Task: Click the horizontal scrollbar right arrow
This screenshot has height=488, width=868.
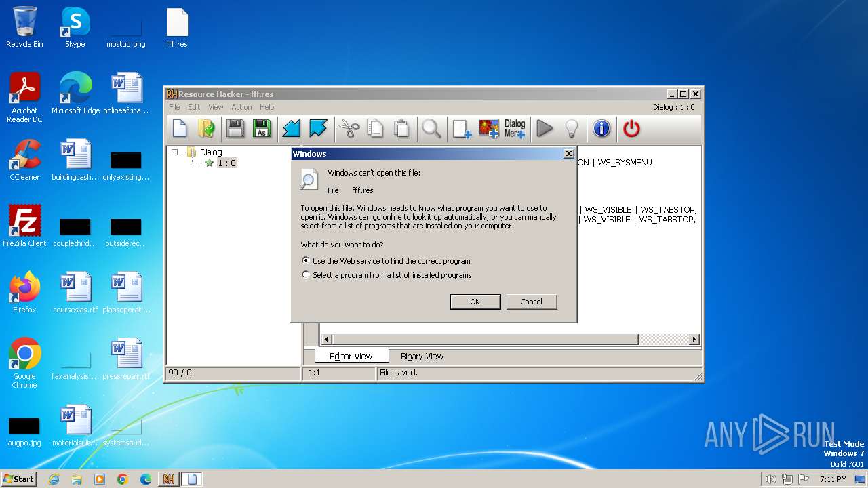Action: tap(694, 339)
